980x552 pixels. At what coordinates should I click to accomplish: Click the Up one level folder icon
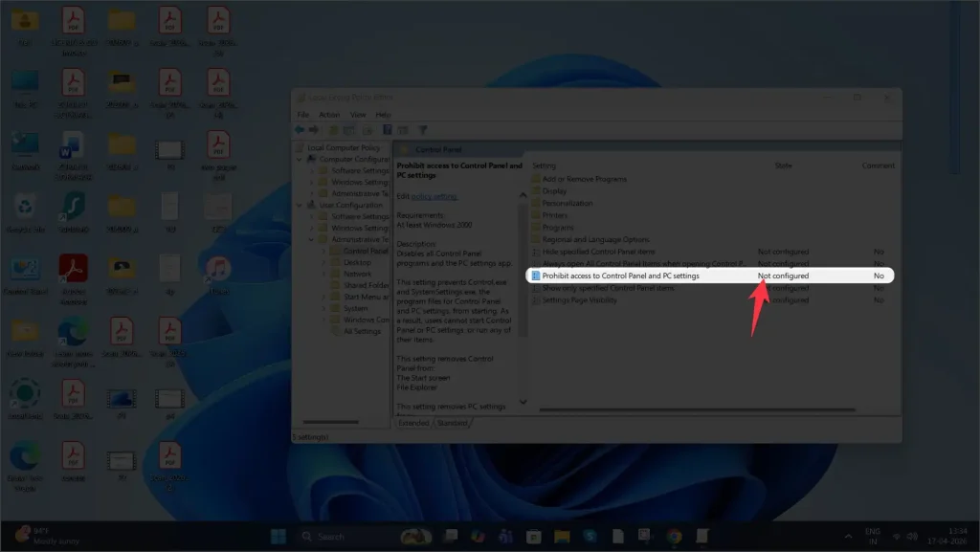(x=334, y=130)
